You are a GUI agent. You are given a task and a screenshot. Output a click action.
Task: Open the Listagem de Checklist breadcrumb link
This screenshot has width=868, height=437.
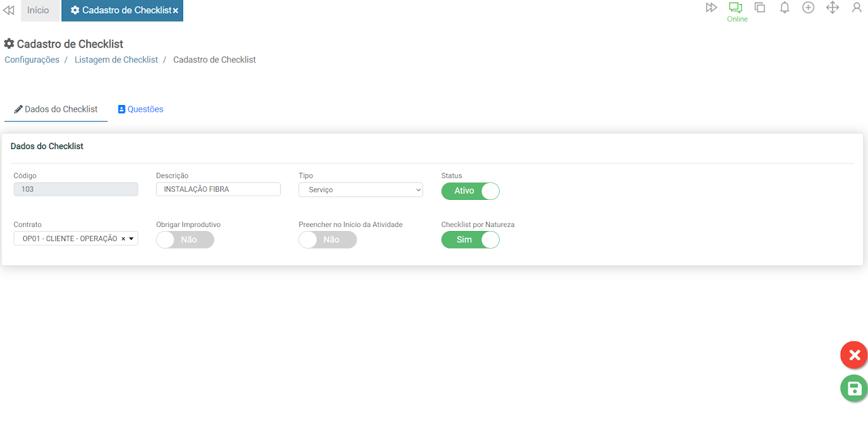[116, 60]
